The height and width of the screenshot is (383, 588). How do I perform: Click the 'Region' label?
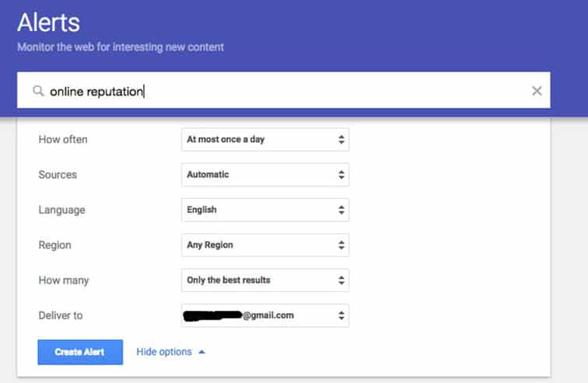(54, 245)
